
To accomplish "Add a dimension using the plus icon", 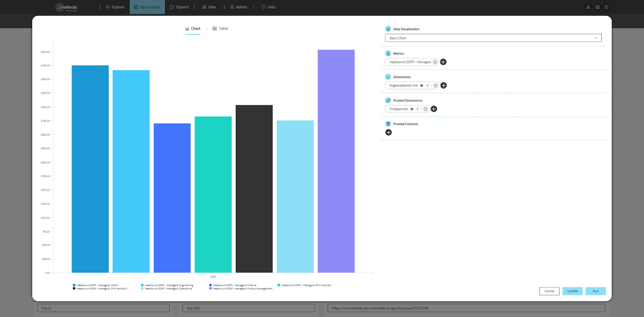I will pos(444,85).
